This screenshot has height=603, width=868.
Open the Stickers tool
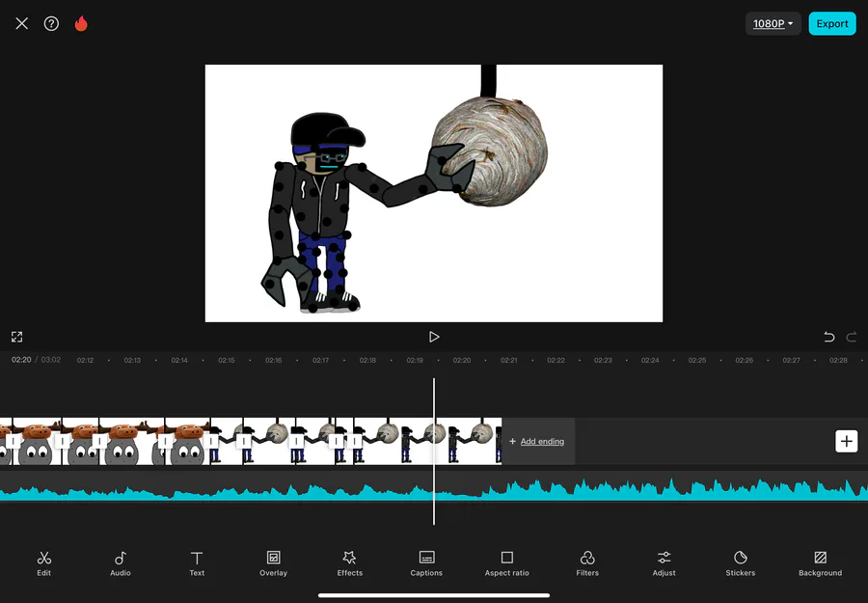click(740, 563)
